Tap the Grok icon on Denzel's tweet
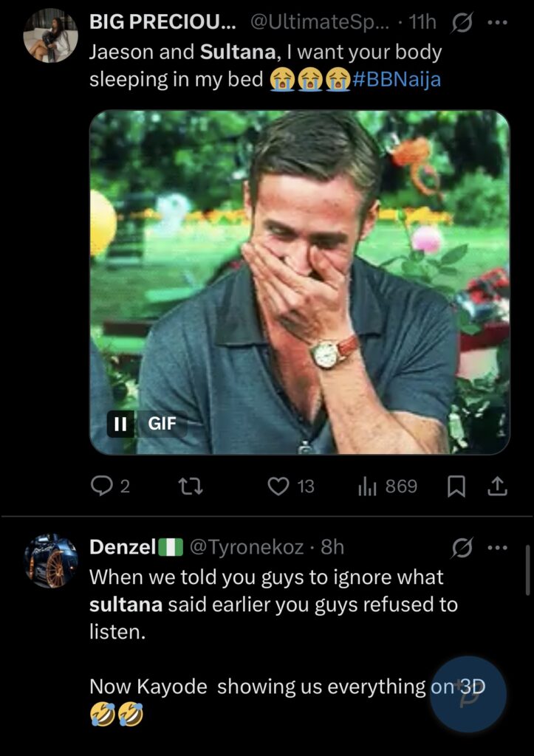Screen dimensions: 534x756 point(462,548)
